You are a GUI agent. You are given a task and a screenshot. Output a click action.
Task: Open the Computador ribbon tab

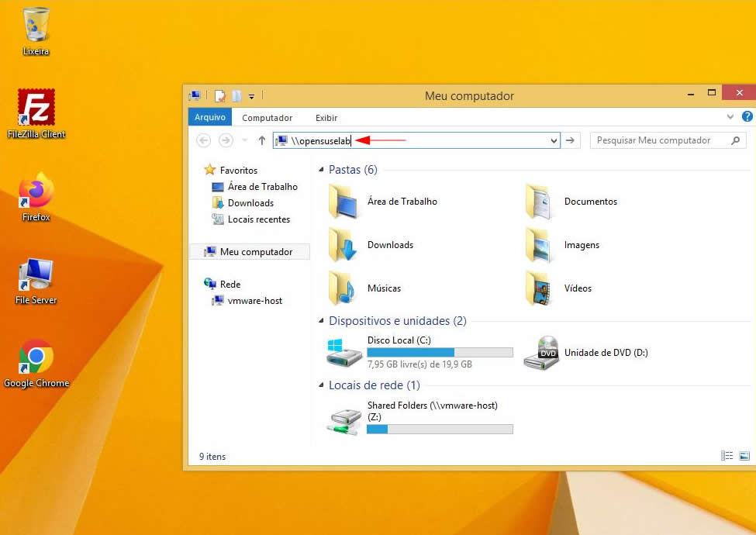(x=267, y=118)
